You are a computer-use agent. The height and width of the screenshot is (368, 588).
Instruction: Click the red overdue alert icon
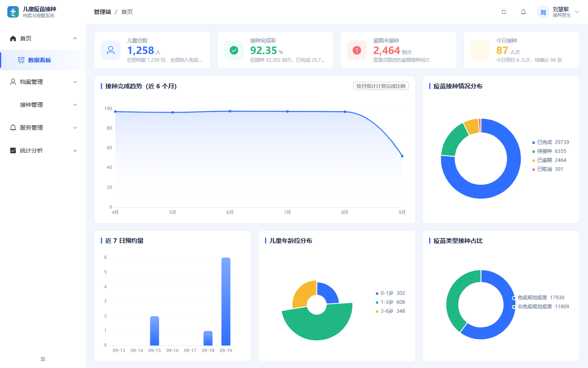point(357,50)
